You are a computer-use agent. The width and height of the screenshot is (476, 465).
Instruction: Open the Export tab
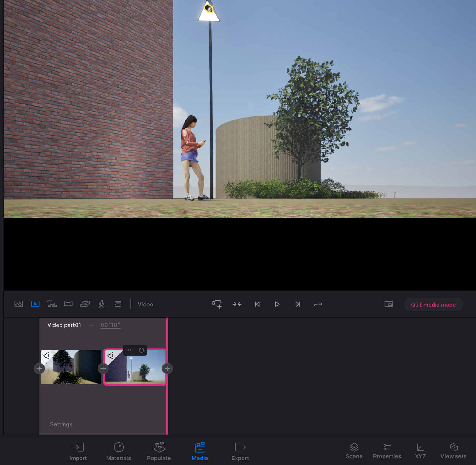[240, 451]
